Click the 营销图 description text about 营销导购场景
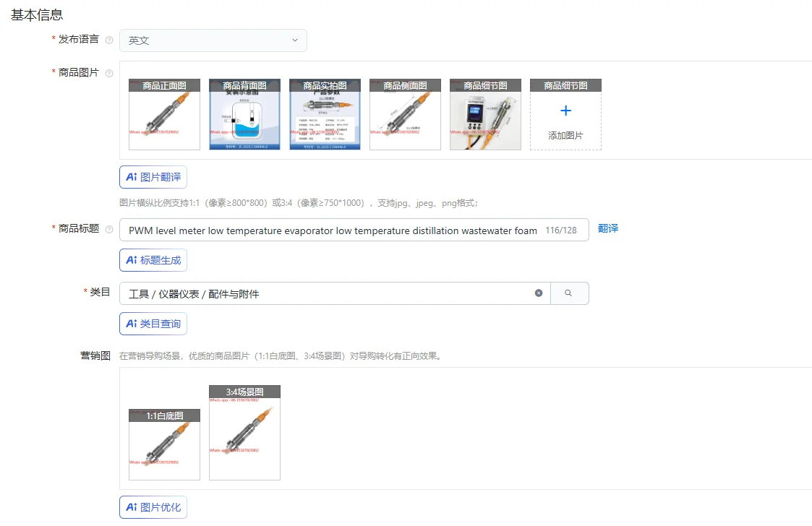 coord(280,356)
